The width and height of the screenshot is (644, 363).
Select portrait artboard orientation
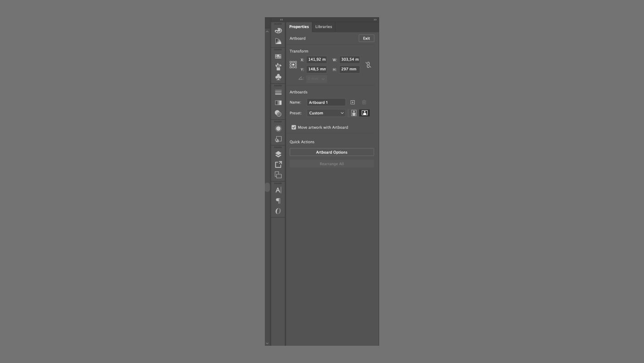(354, 113)
